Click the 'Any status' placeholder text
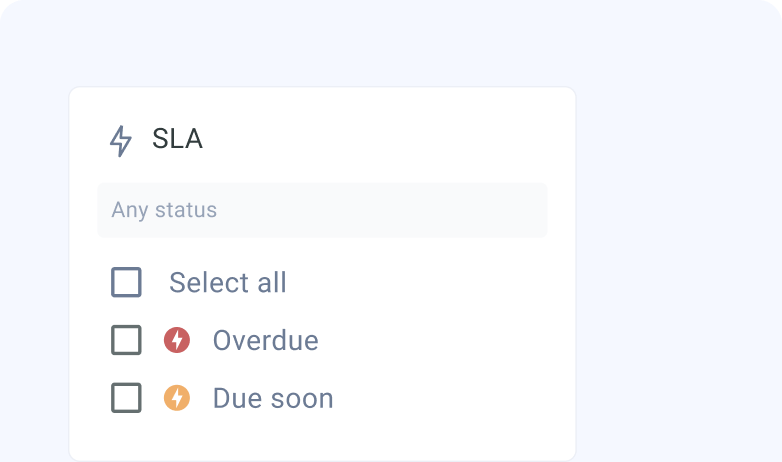The height and width of the screenshot is (462, 782). (164, 210)
